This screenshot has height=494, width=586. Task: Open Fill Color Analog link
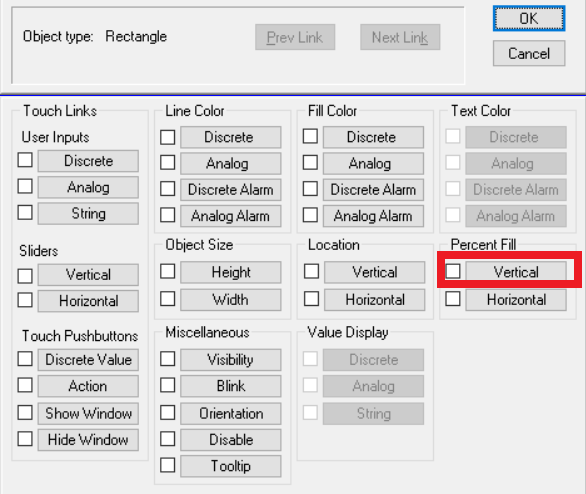point(373,163)
